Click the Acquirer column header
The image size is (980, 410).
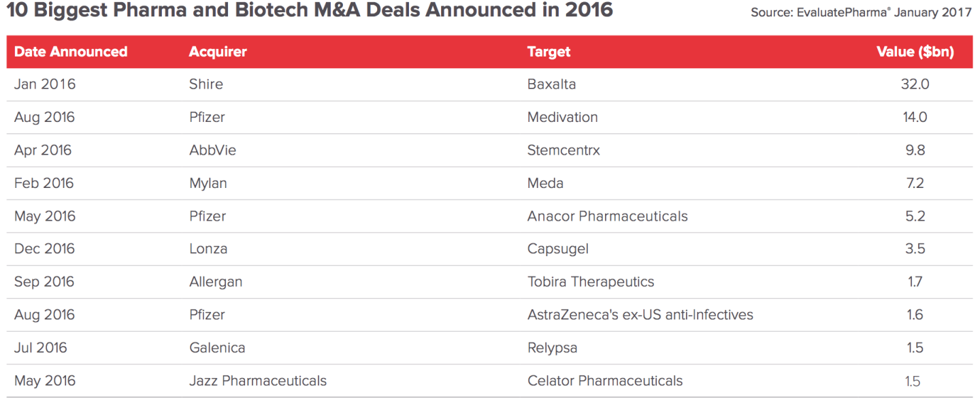(x=218, y=52)
